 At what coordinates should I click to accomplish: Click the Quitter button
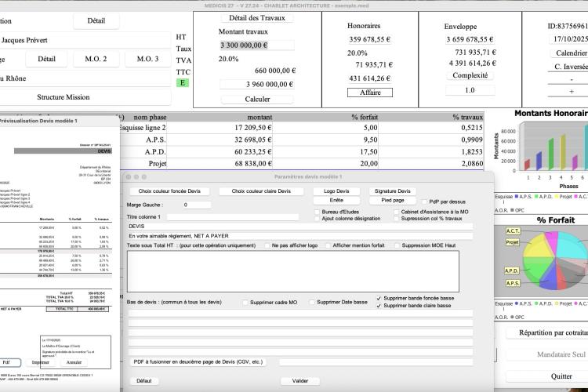click(548, 376)
